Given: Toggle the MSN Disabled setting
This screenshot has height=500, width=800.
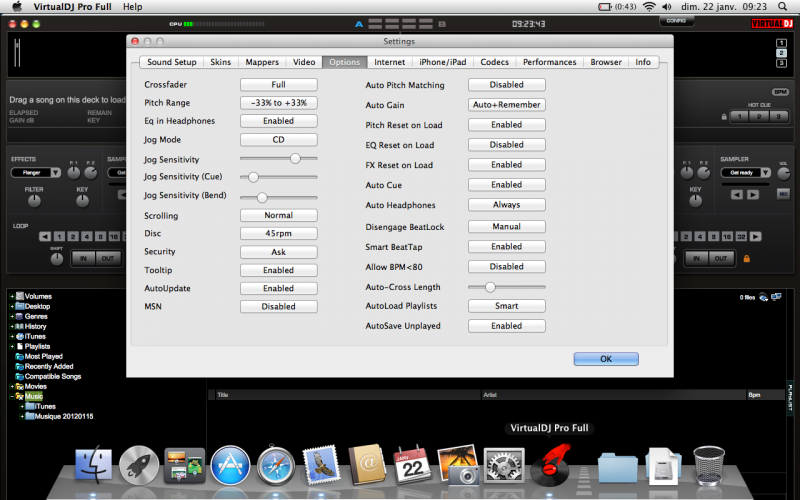Looking at the screenshot, I should 278,306.
